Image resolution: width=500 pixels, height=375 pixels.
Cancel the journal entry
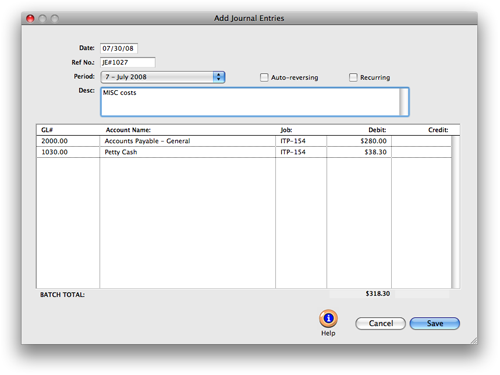pos(381,323)
